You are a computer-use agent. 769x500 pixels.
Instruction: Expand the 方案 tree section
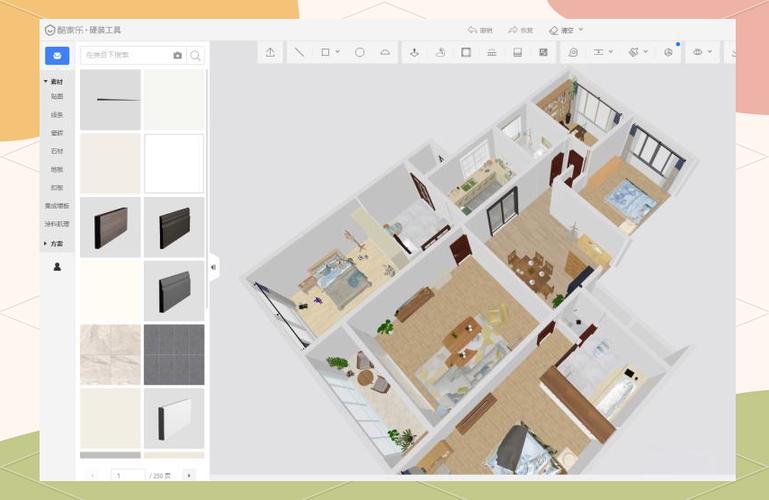(x=46, y=243)
